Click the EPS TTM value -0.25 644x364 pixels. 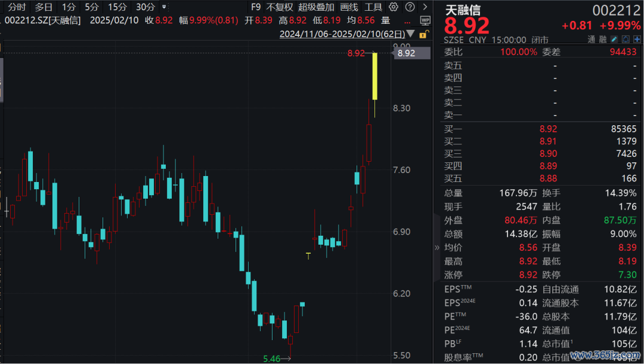(x=526, y=289)
